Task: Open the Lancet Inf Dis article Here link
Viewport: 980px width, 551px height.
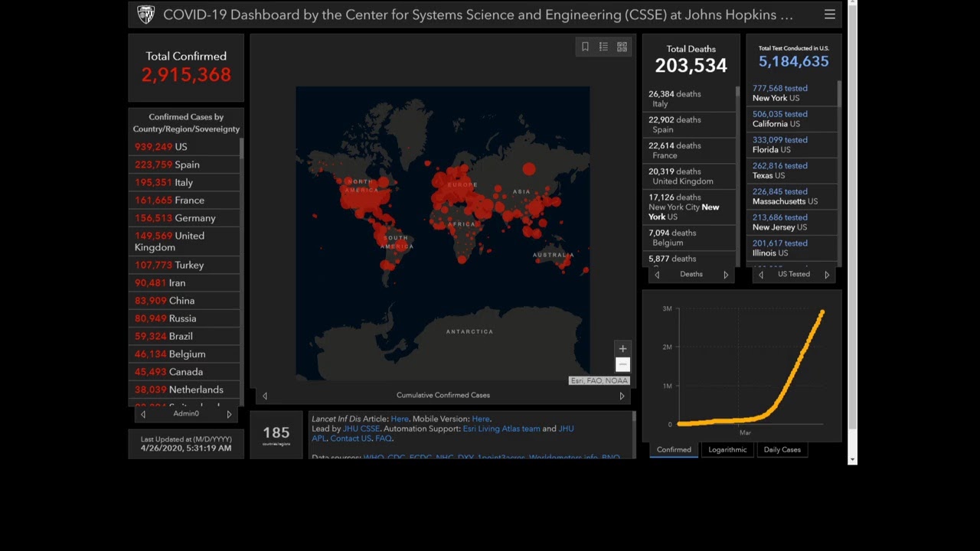Action: (x=400, y=419)
